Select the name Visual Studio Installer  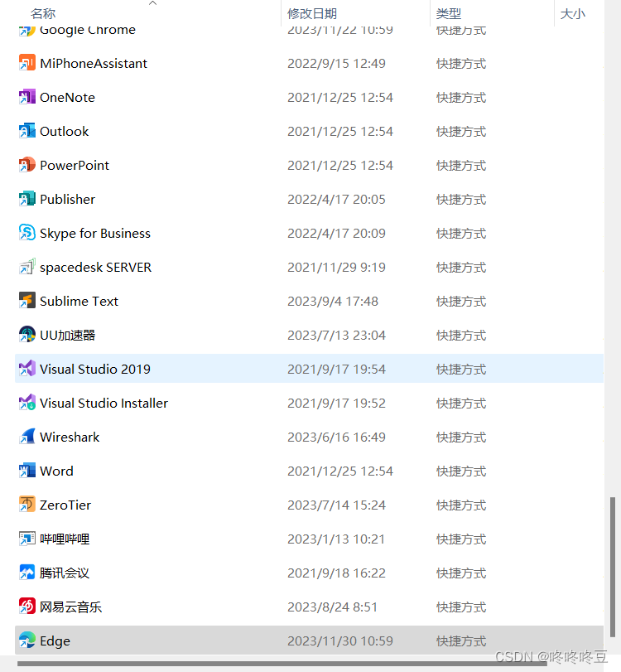103,403
